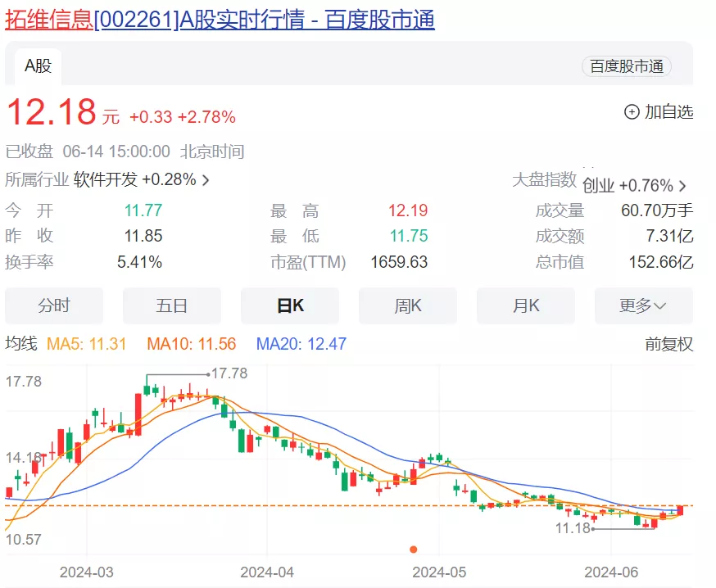
Task: Select the 五日 five-day view
Action: (x=171, y=305)
